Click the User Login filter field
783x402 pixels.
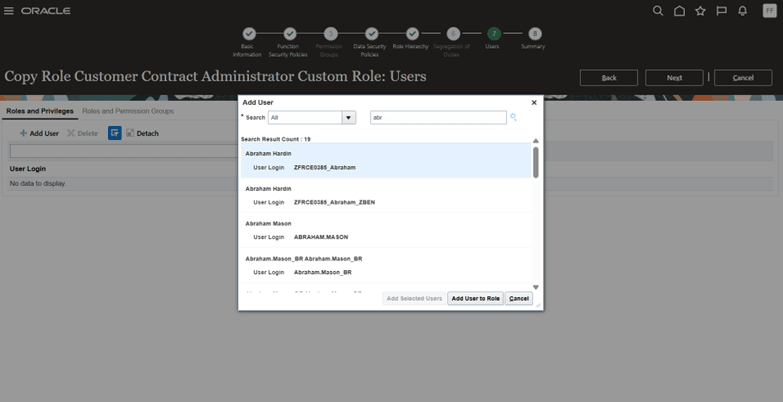coord(124,151)
